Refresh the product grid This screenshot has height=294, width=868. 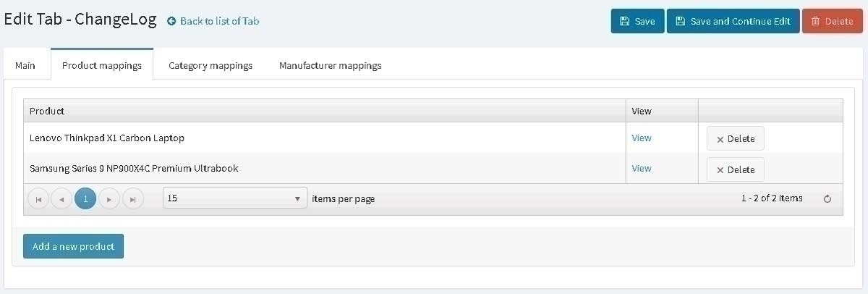coord(827,198)
